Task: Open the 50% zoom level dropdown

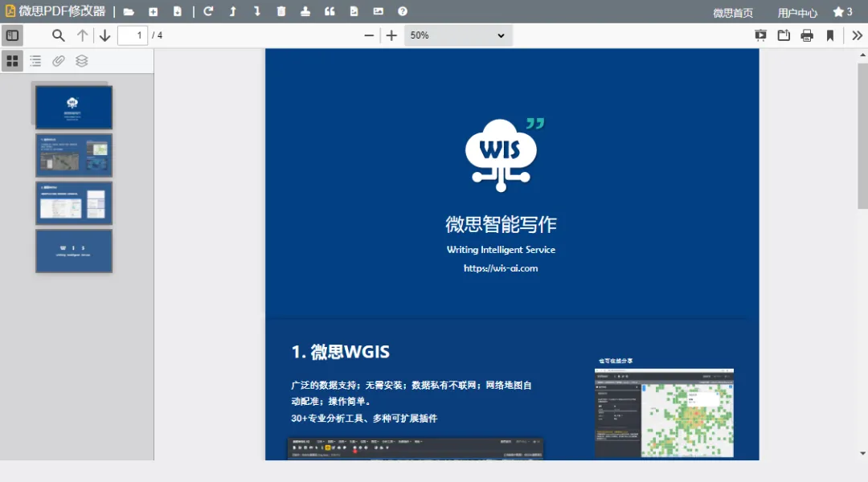Action: click(458, 35)
